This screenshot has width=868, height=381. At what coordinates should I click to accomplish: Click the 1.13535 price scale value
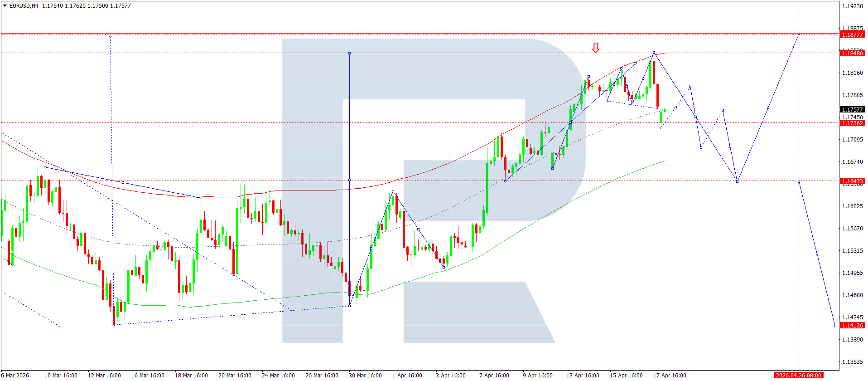click(852, 362)
